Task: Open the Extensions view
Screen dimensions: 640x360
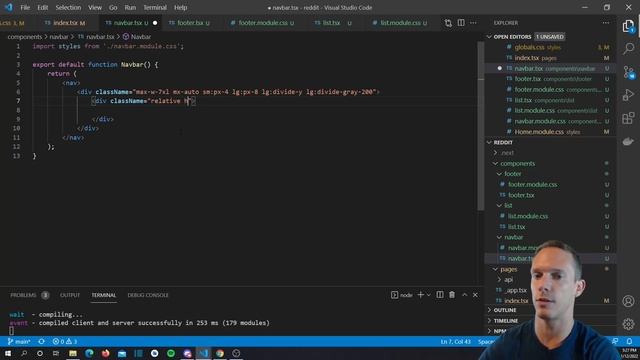Action: coord(628,118)
